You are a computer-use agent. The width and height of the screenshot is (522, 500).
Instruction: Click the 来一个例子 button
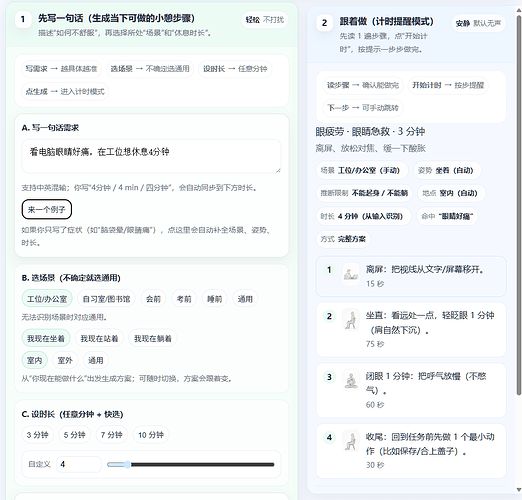(47, 209)
